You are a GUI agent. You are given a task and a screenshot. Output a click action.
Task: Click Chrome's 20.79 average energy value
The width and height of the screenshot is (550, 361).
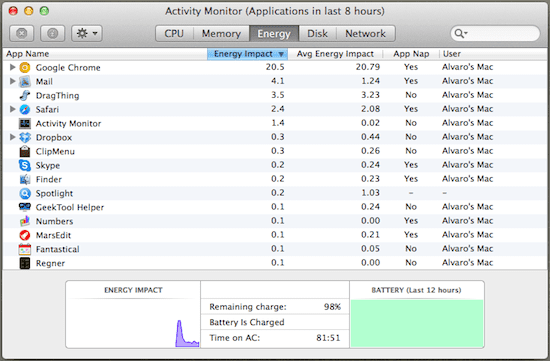tap(368, 67)
